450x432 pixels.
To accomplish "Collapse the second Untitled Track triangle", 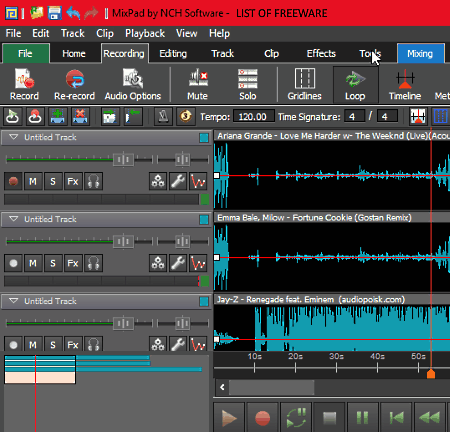I will (13, 219).
